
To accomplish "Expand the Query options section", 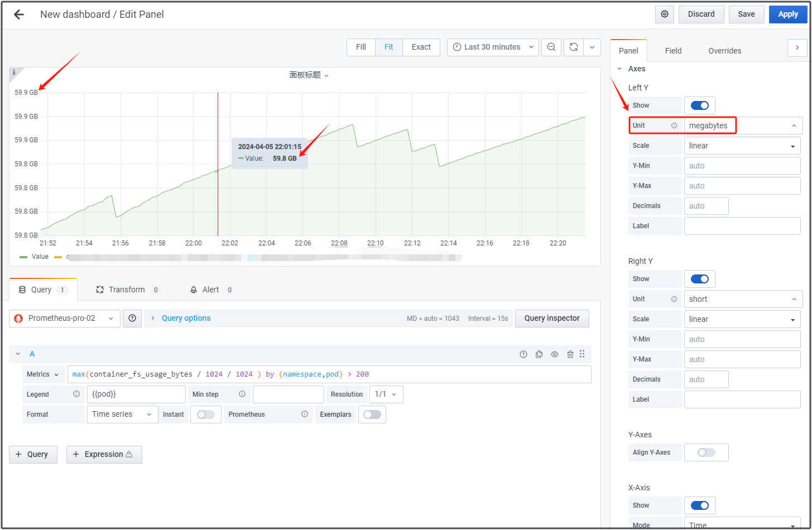I will click(186, 319).
